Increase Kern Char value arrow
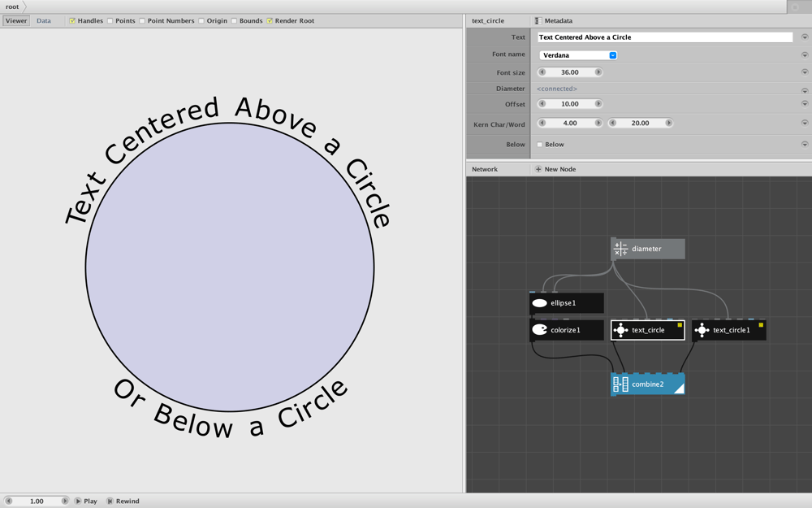 [x=598, y=123]
